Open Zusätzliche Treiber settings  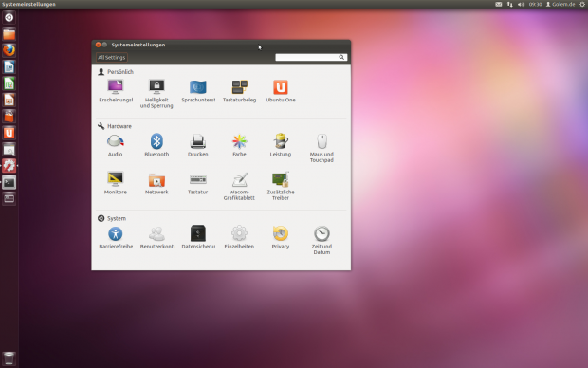tap(281, 186)
